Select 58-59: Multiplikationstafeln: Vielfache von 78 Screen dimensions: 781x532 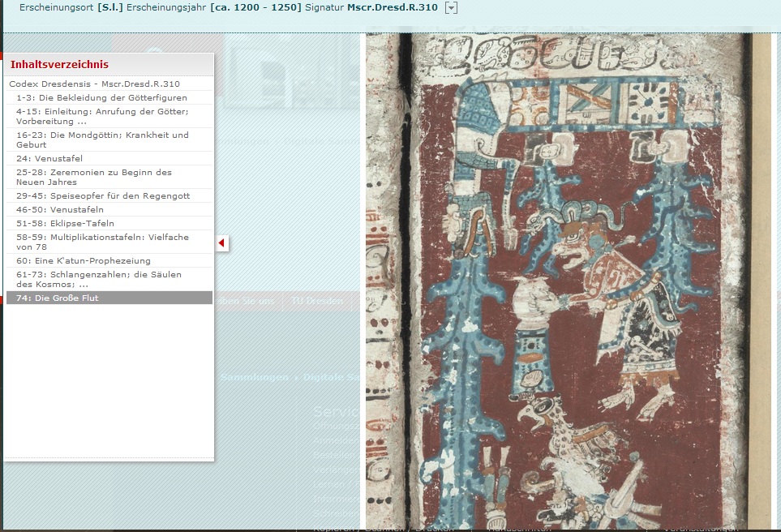[x=102, y=242]
